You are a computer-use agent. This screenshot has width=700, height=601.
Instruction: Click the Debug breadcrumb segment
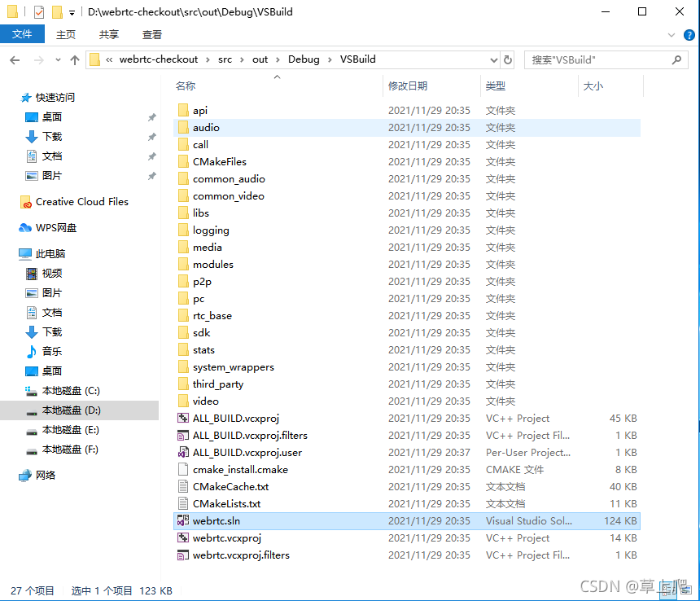pyautogui.click(x=304, y=59)
